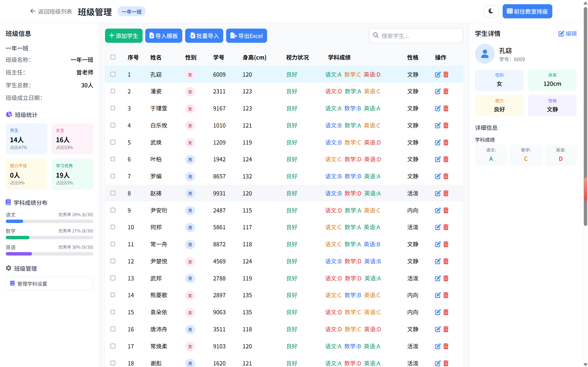Click the 添加学生 button

(124, 36)
